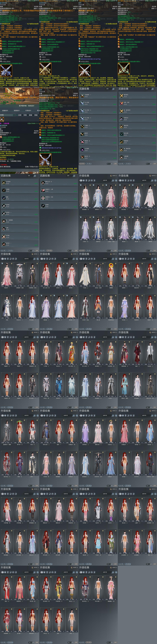
Task: Click leftmost category filter icon on outfit page 18
Action: pos(120,494)
